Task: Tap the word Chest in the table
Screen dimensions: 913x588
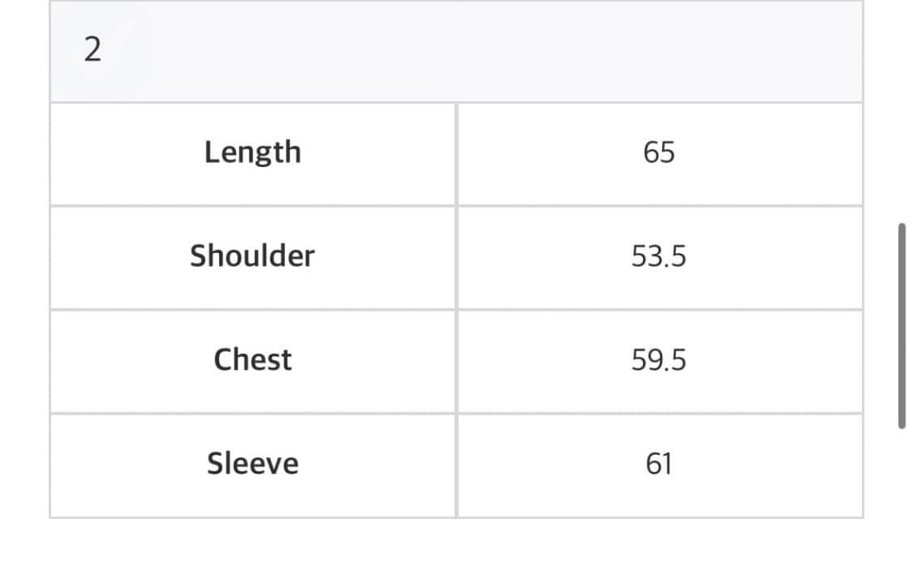Action: tap(252, 360)
